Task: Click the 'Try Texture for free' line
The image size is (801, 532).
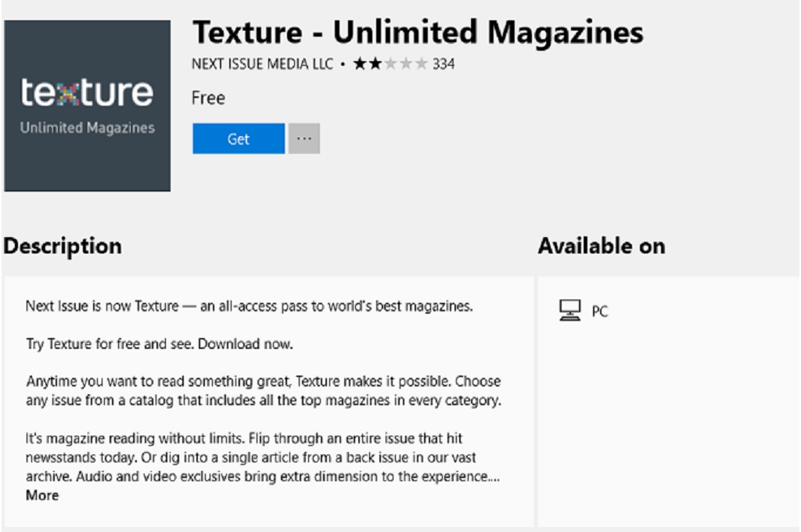Action: (x=159, y=344)
